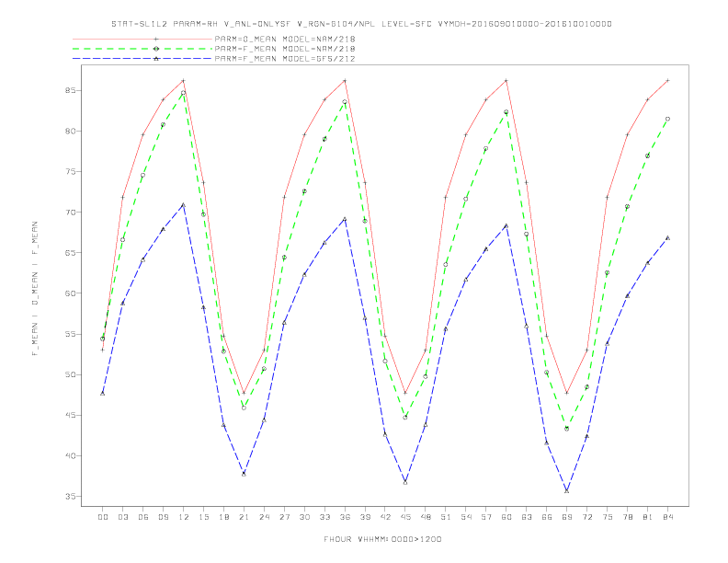This screenshot has width=728, height=563.
Task: Click x-axis forecast hour label 75
Action: tap(608, 517)
